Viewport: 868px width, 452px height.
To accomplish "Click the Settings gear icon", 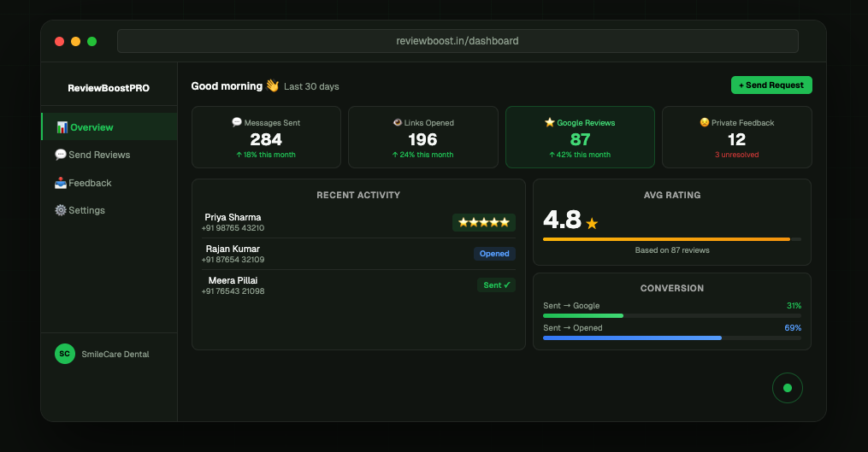I will click(61, 210).
